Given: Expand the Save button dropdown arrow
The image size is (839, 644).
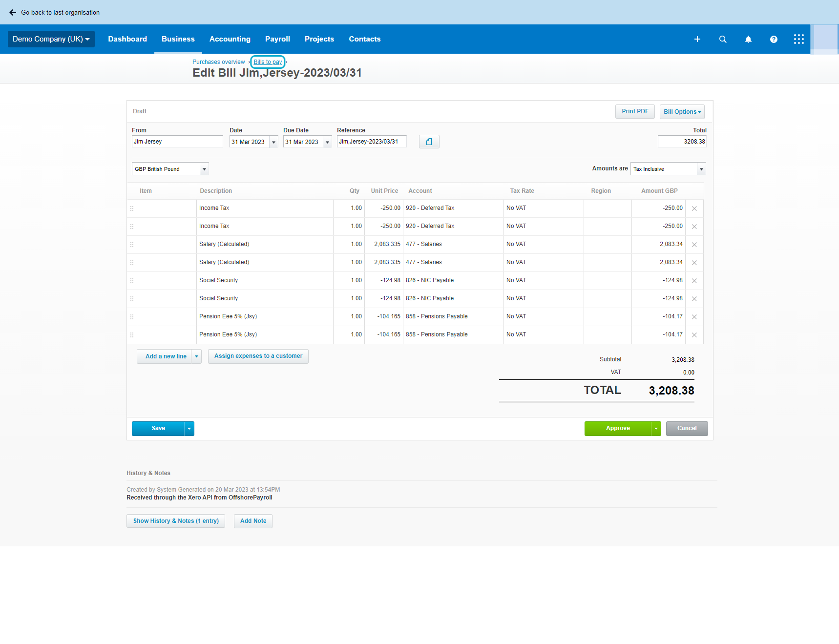Looking at the screenshot, I should (x=189, y=429).
